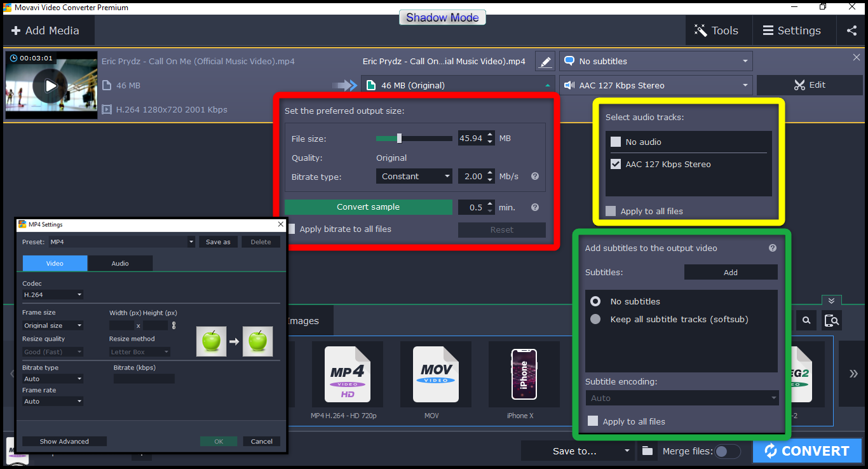Viewport: 868px width, 469px height.
Task: Open the Frame size Original size dropdown
Action: [x=53, y=325]
